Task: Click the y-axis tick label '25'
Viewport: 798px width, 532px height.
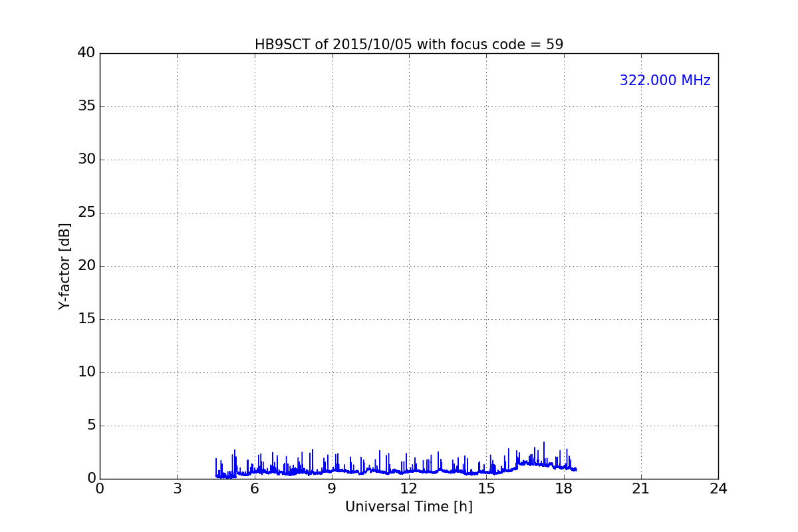Action: (86, 213)
